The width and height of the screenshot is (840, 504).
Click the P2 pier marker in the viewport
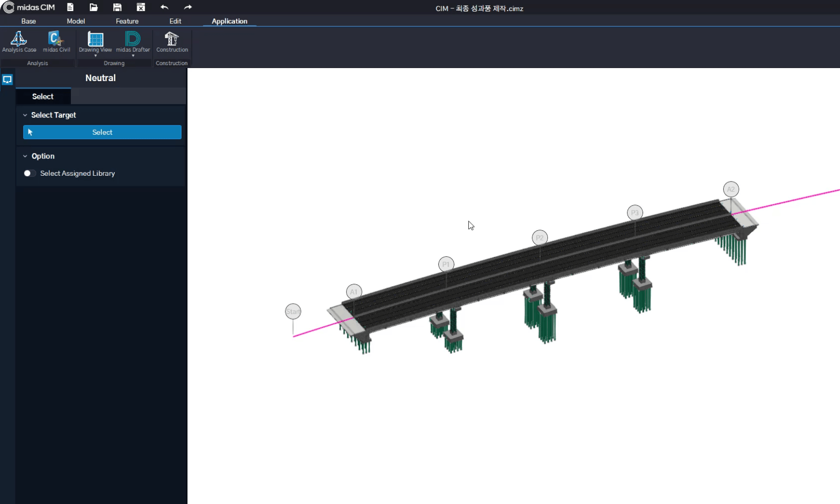(x=540, y=238)
